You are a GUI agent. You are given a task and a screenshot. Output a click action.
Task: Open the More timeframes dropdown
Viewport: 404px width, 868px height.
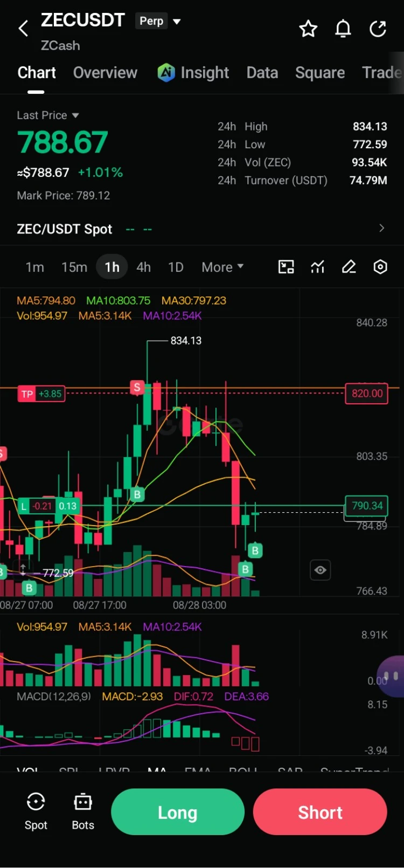222,267
